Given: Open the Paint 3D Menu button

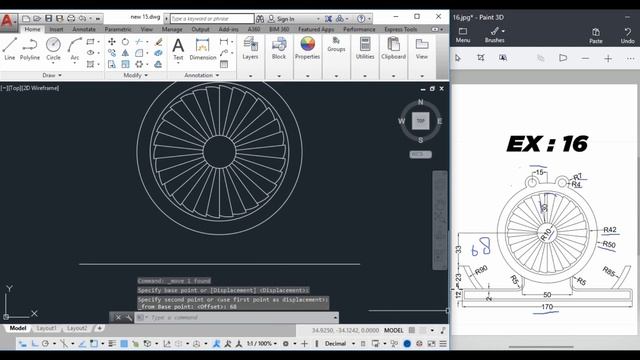Looking at the screenshot, I should (x=463, y=35).
